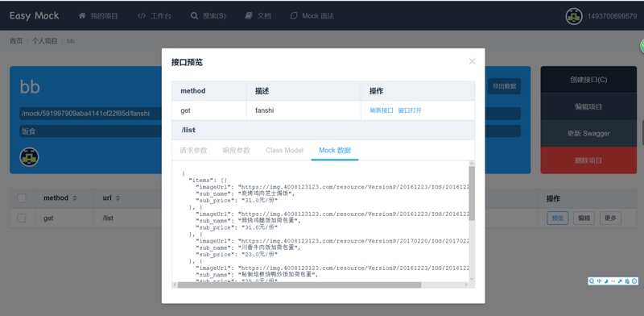
Task: Switch to the Class Model tab
Action: click(284, 150)
